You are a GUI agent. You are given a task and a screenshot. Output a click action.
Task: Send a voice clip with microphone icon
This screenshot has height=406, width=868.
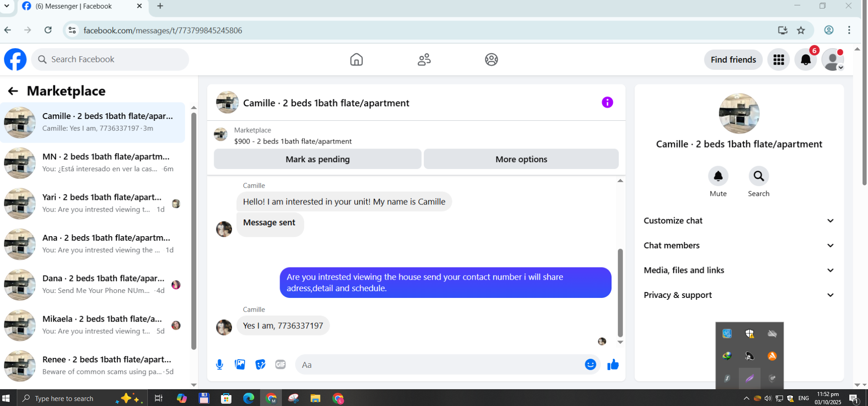coord(220,365)
